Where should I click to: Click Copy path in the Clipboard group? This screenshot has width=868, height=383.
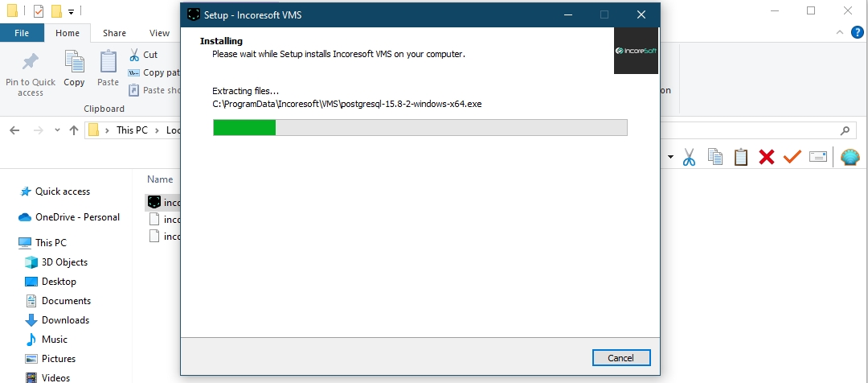tap(154, 72)
